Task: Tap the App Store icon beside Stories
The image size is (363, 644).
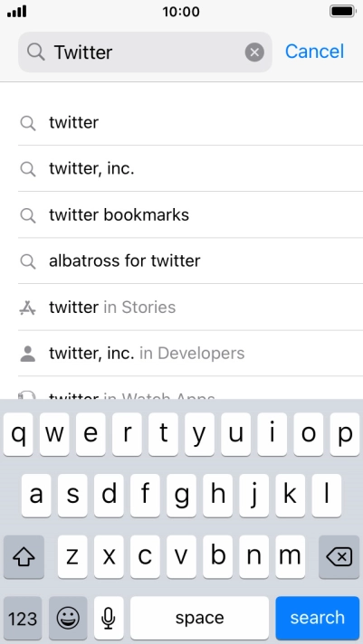Action: 27,308
